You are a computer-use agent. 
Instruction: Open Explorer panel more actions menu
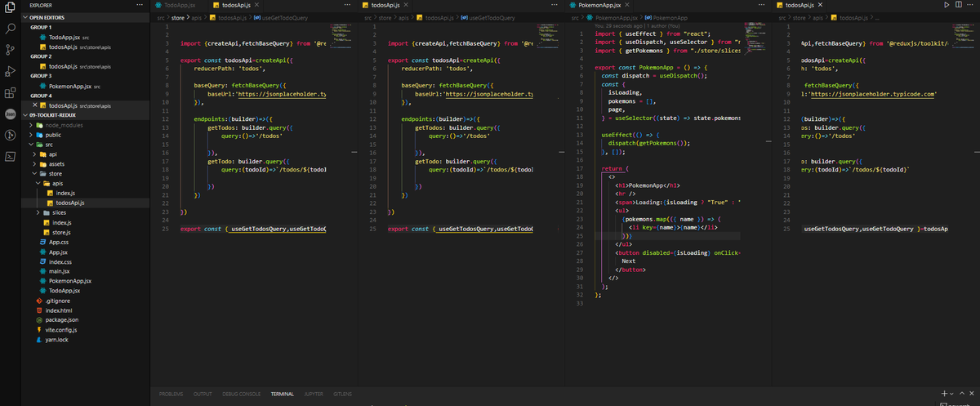pos(138,5)
